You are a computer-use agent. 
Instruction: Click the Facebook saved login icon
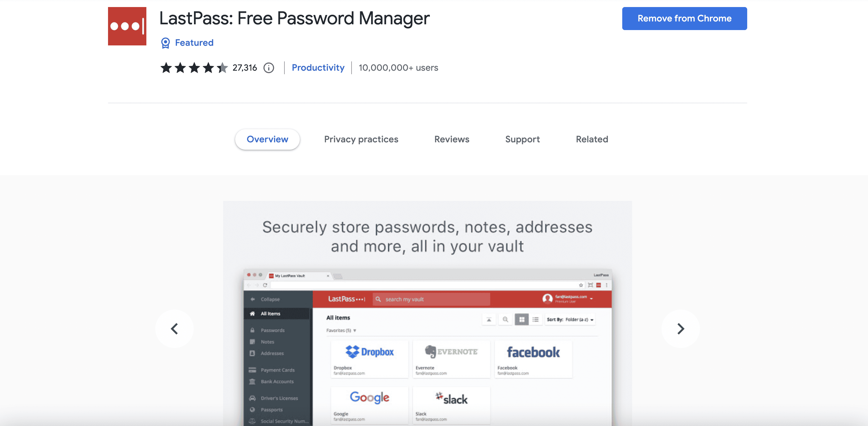531,352
